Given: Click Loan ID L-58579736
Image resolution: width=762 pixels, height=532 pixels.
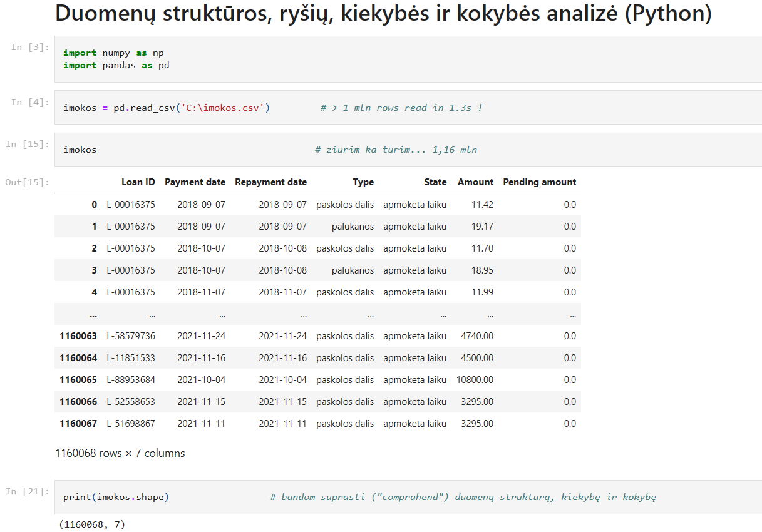Looking at the screenshot, I should pos(131,336).
